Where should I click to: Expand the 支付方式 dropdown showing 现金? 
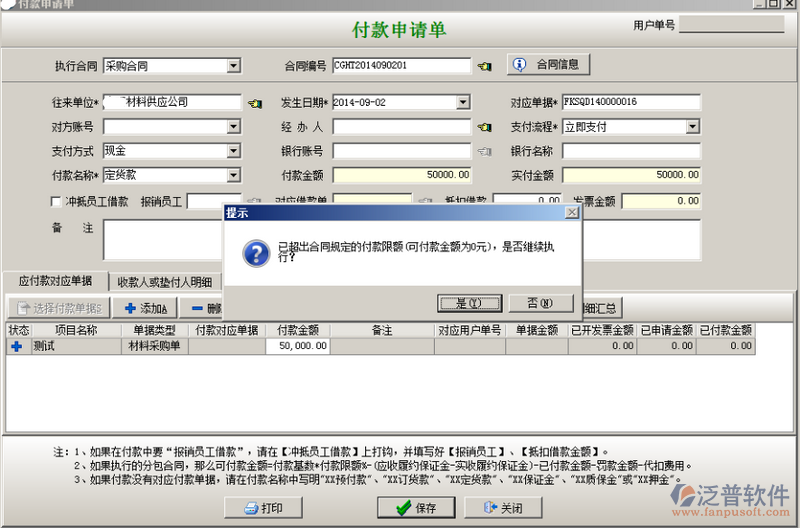(x=234, y=151)
